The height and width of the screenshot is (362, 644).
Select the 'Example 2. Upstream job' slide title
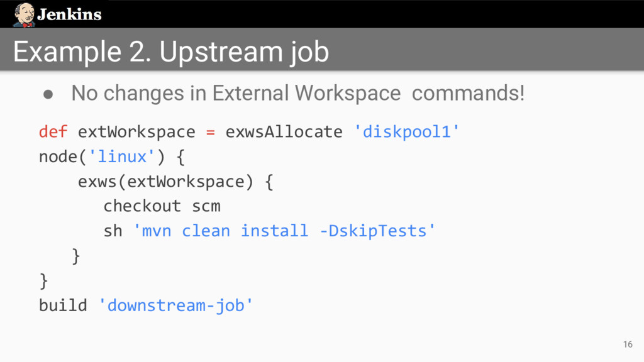[170, 52]
